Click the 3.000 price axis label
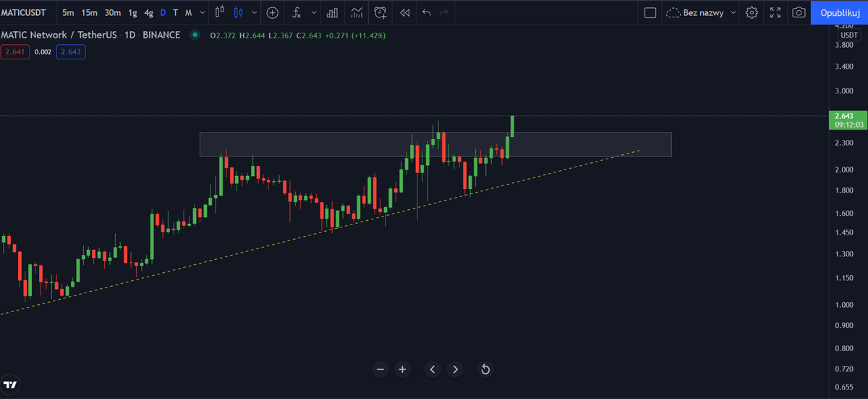The height and width of the screenshot is (399, 868). click(843, 91)
